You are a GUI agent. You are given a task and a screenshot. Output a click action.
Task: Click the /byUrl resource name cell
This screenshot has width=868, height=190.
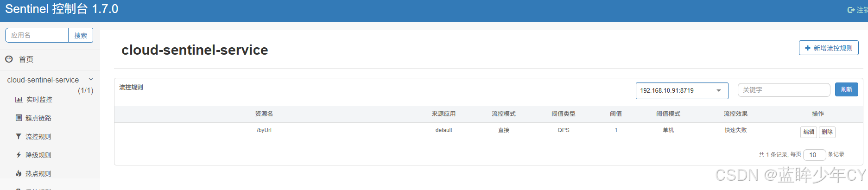click(x=264, y=130)
